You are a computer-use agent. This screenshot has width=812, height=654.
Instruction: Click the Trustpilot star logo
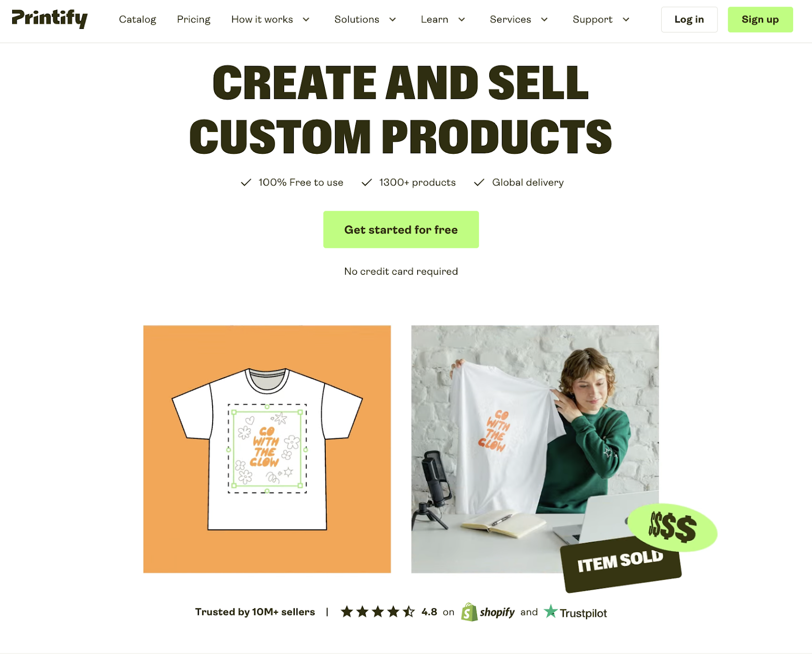pyautogui.click(x=551, y=611)
